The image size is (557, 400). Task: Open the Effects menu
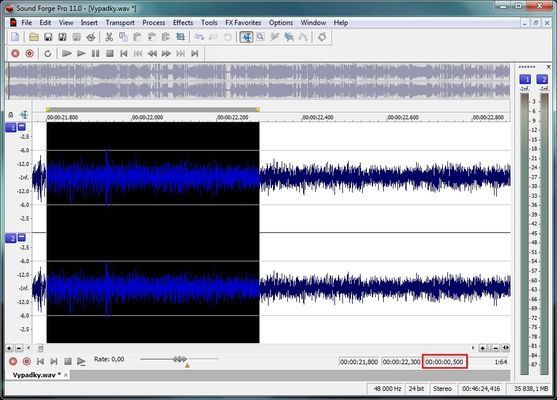coord(183,23)
